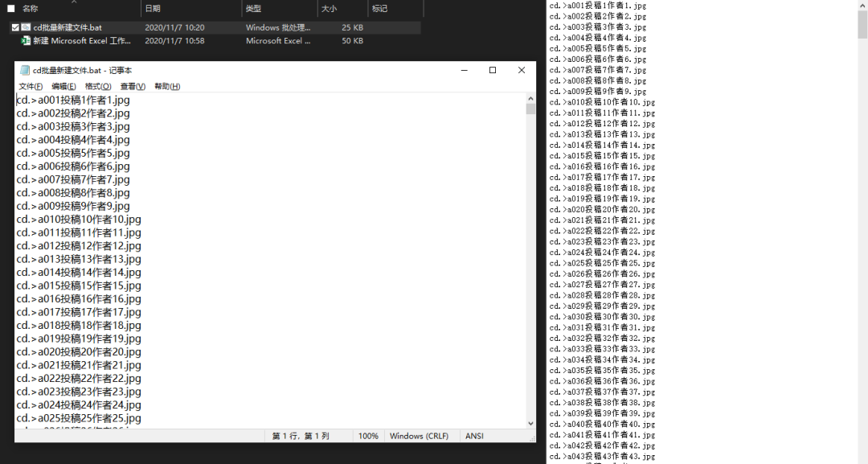Click the Notepad scrollbar down arrow
Image resolution: width=868 pixels, height=464 pixels.
click(x=530, y=424)
